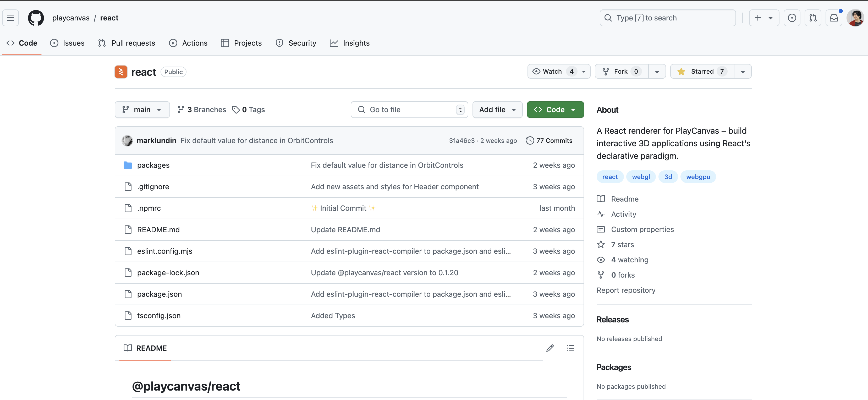The height and width of the screenshot is (400, 868).
Task: Click the Go to file search input
Action: pos(410,109)
